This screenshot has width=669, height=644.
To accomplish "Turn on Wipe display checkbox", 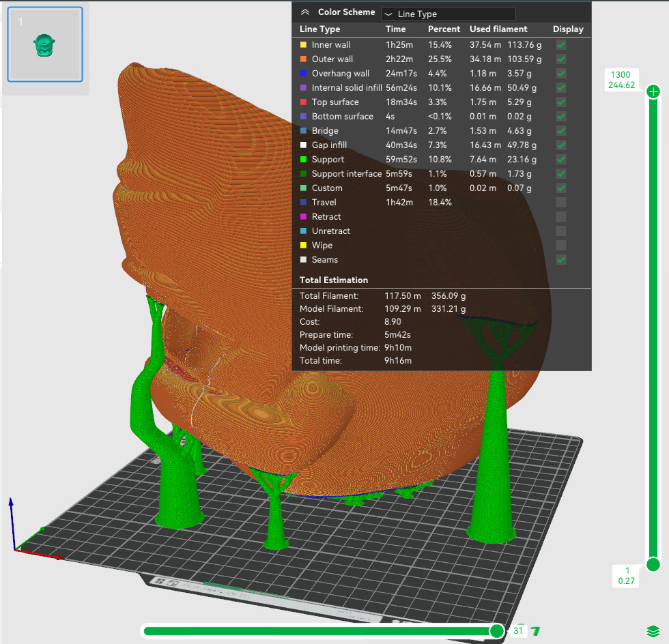I will [561, 245].
